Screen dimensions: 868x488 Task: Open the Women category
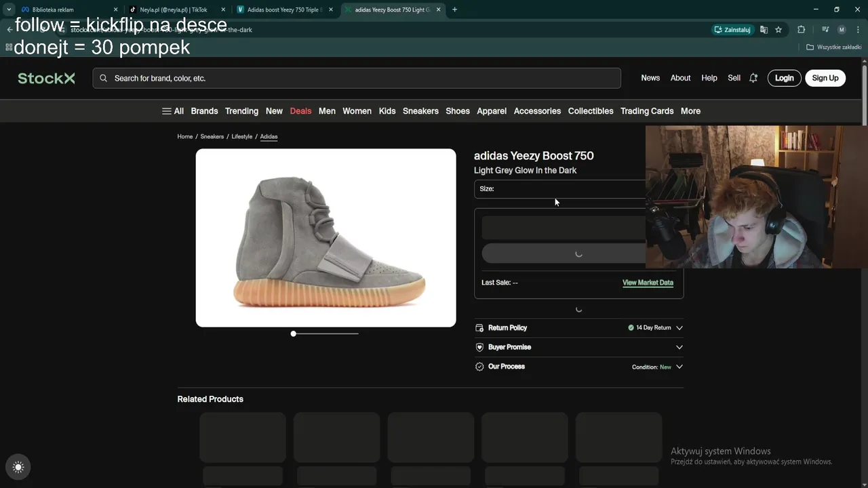coord(357,111)
